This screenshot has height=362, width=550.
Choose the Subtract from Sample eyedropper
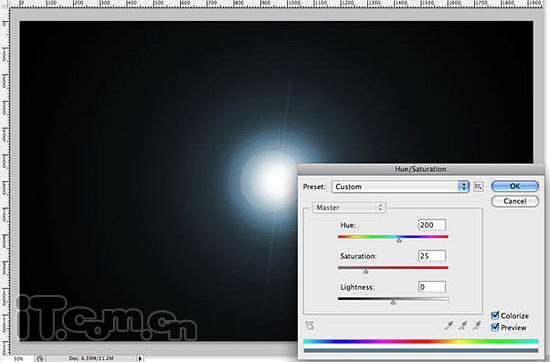[476, 326]
